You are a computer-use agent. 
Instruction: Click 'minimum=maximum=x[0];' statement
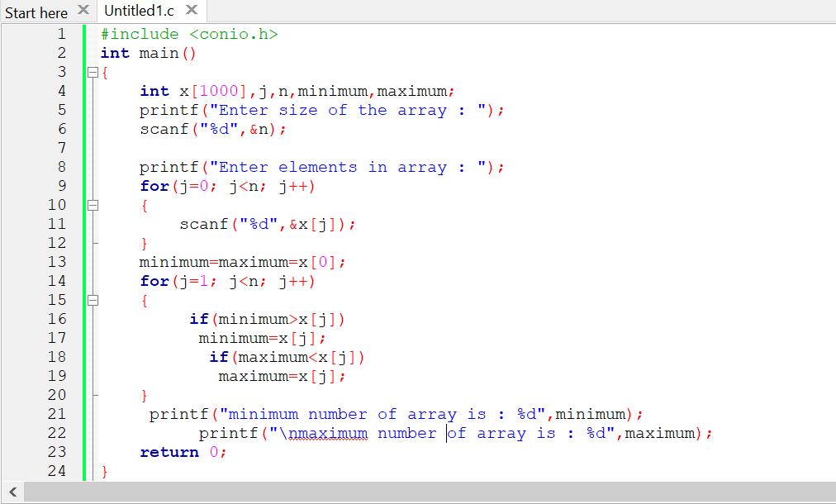243,263
